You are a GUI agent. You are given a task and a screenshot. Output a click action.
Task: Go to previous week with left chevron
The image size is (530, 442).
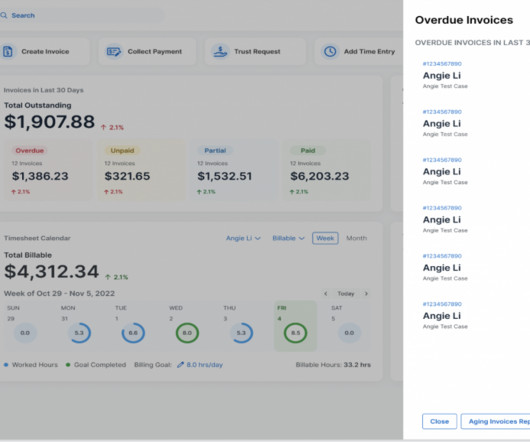[326, 293]
